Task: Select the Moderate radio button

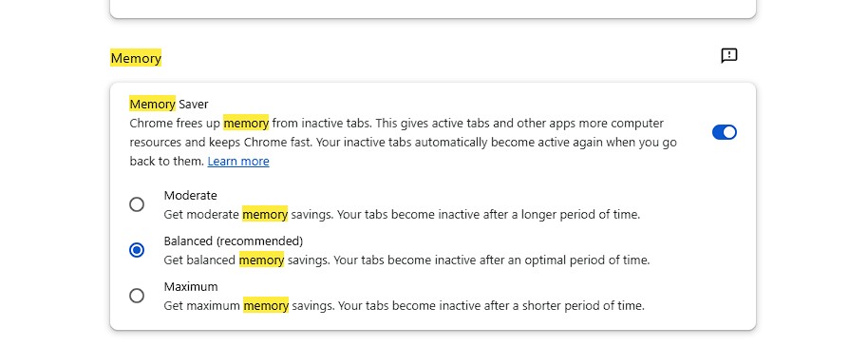Action: tap(137, 204)
